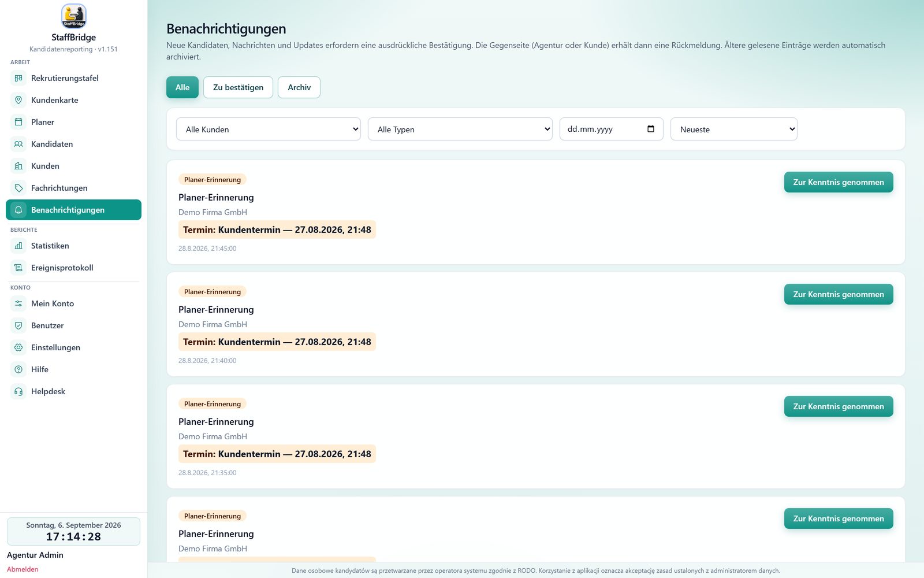Open Kunden building icon
The image size is (924, 578).
pos(18,166)
